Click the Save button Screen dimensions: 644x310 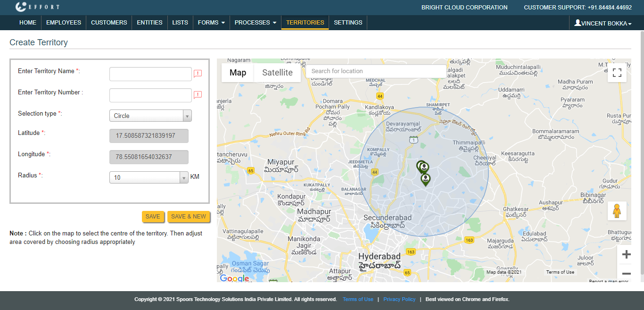(153, 217)
